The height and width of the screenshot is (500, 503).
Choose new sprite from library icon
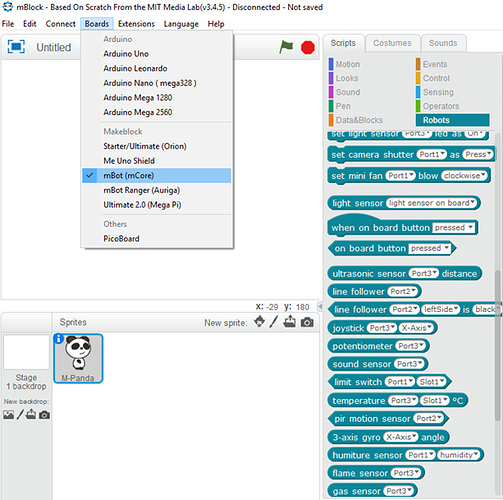coord(259,322)
